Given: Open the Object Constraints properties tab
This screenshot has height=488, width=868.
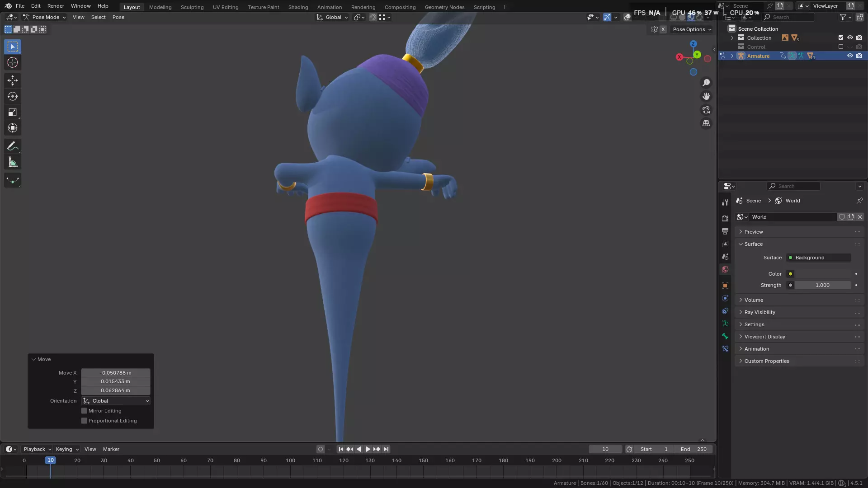Looking at the screenshot, I should (x=725, y=311).
